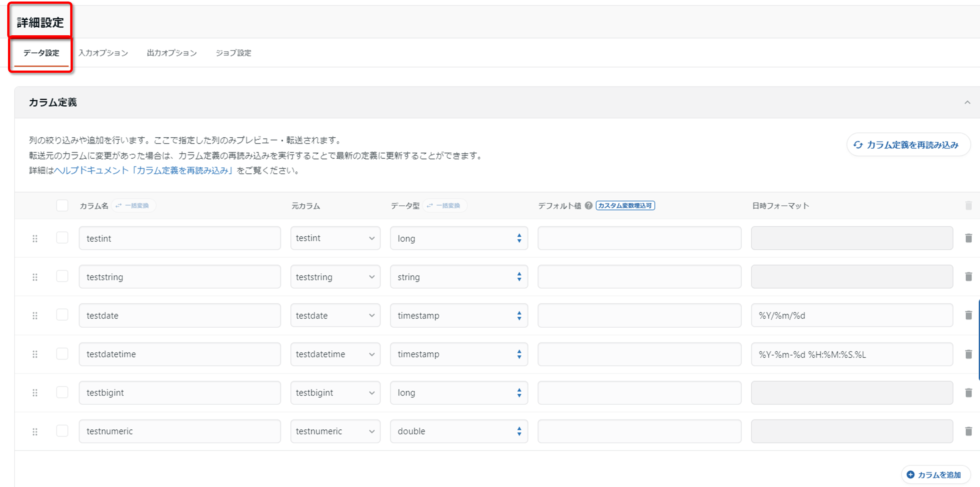Click the default value help question icon
980x487 pixels.
tap(588, 206)
